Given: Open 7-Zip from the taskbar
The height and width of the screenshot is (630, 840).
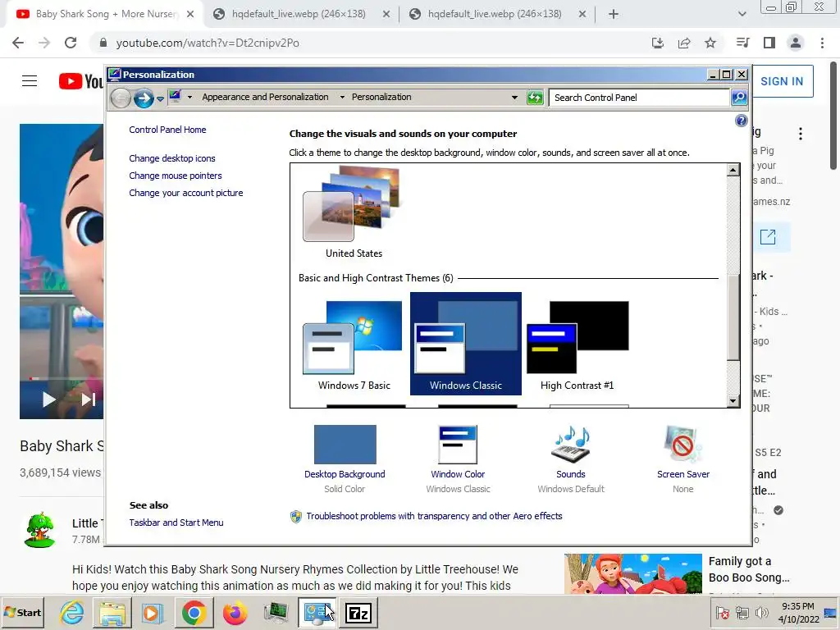Looking at the screenshot, I should pos(358,613).
